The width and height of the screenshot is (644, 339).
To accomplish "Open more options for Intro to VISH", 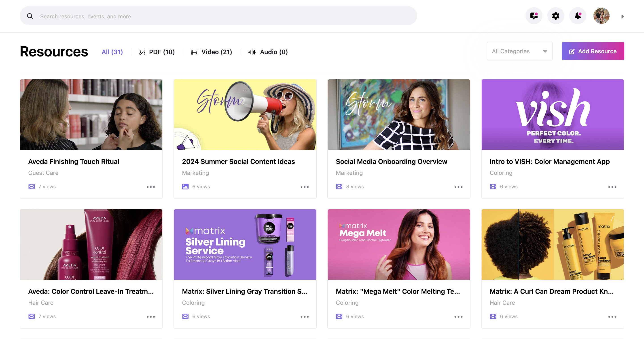I will (612, 187).
